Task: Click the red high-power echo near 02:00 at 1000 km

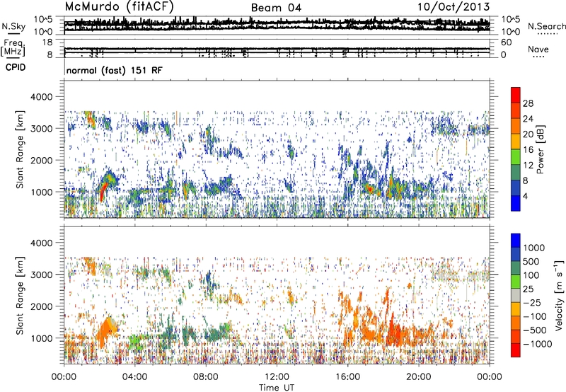Action: pos(103,190)
